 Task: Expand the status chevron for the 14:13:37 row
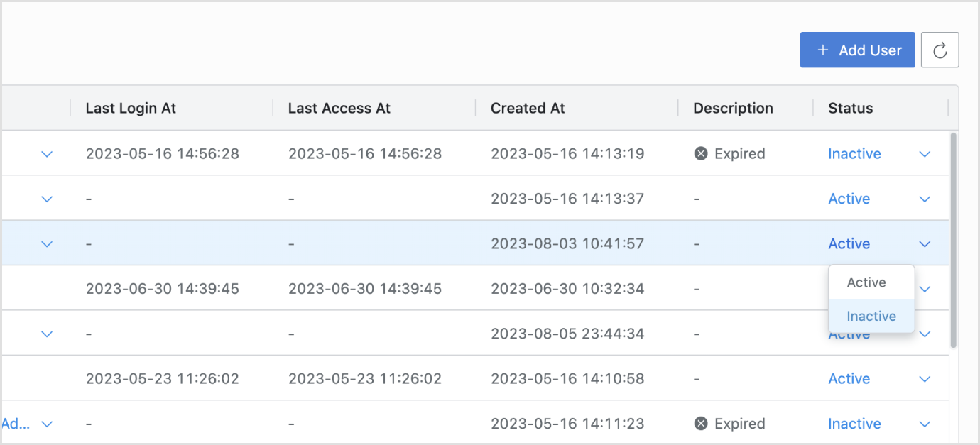pos(925,199)
